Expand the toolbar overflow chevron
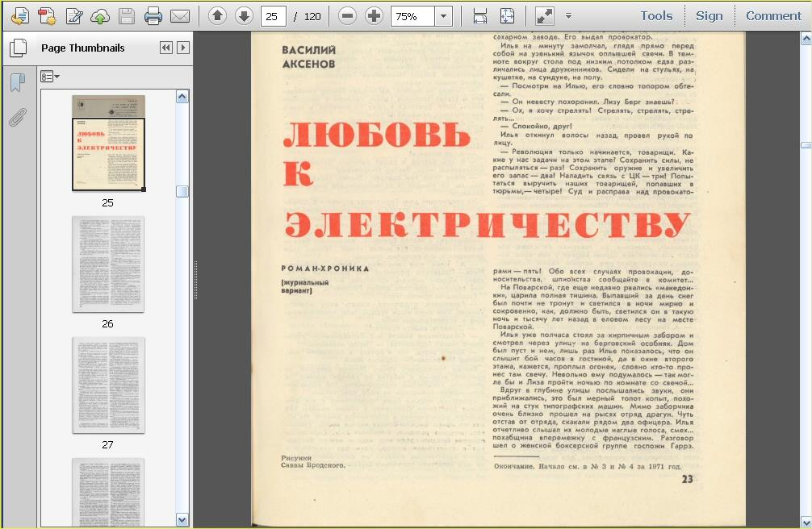This screenshot has height=529, width=812. (x=567, y=15)
